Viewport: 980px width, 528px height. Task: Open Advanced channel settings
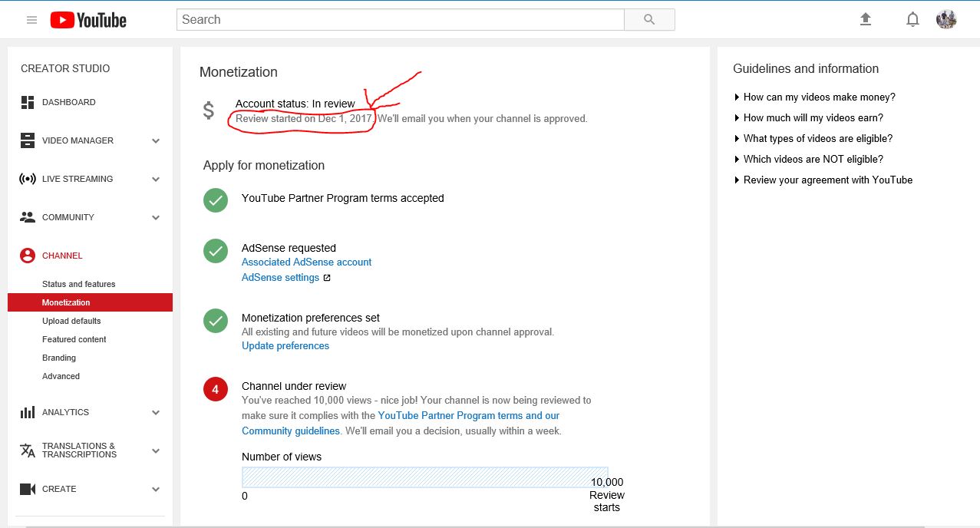click(x=61, y=376)
